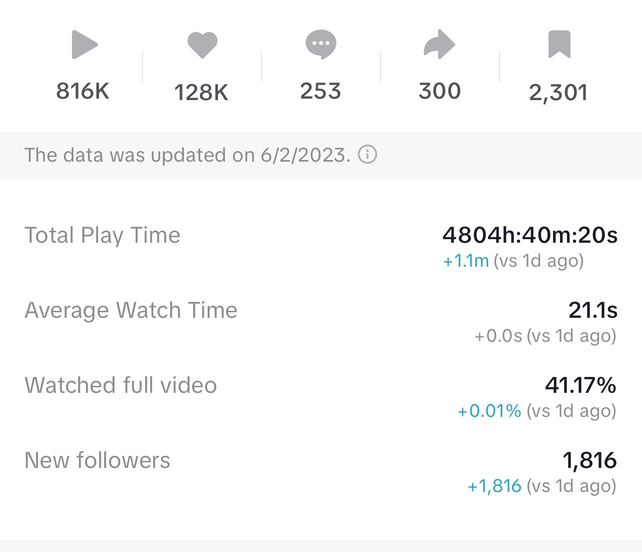Tap the play icon for video views
The width and height of the screenshot is (642, 556).
(84, 45)
